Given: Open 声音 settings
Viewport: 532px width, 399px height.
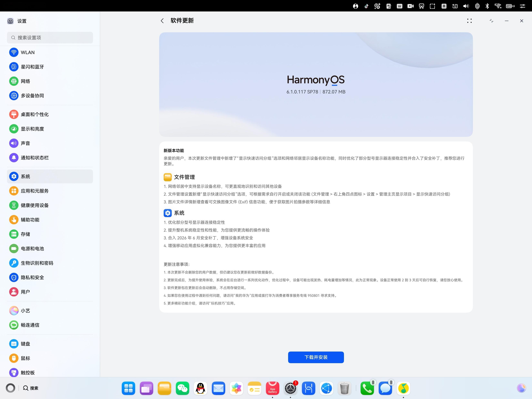Looking at the screenshot, I should click(50, 143).
